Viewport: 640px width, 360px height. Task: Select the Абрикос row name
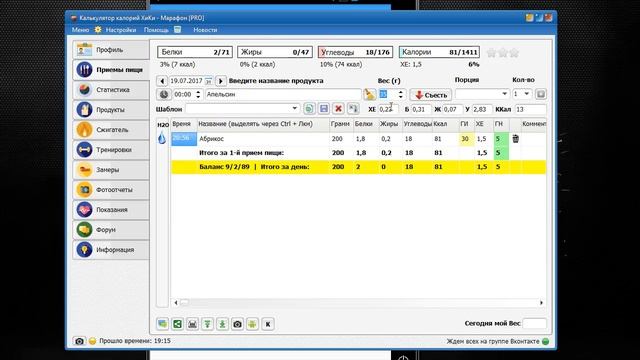[211, 139]
